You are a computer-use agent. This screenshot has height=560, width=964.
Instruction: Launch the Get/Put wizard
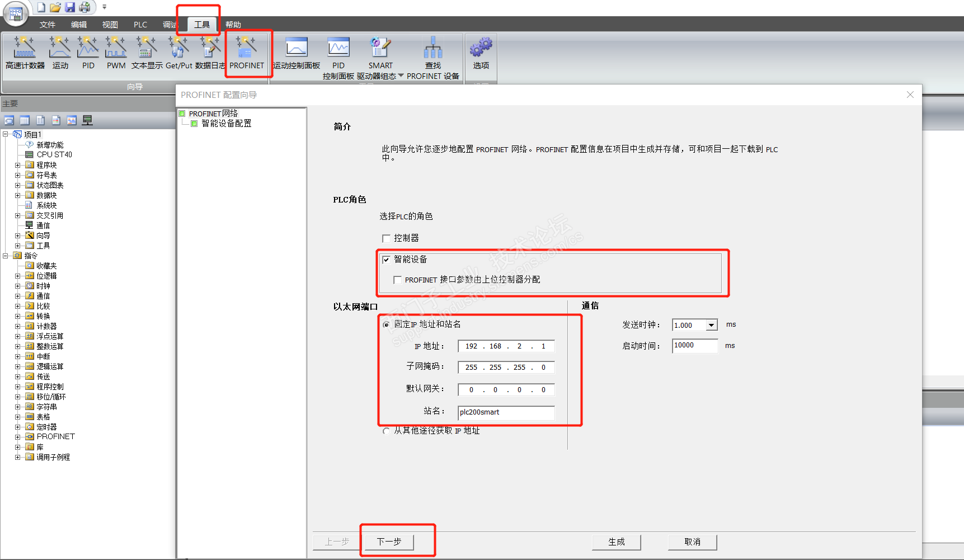pyautogui.click(x=178, y=53)
